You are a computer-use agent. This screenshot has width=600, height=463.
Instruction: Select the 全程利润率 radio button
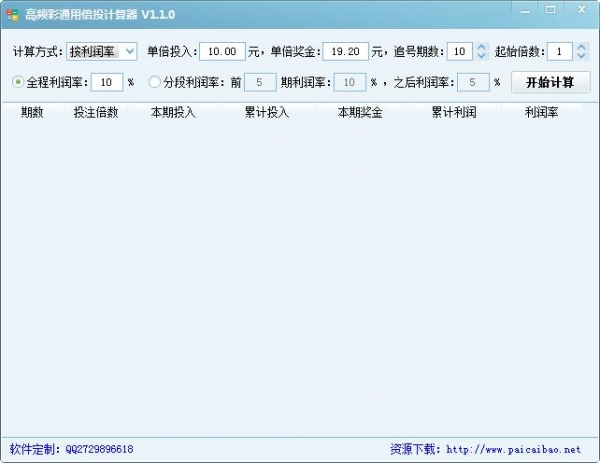pos(18,82)
